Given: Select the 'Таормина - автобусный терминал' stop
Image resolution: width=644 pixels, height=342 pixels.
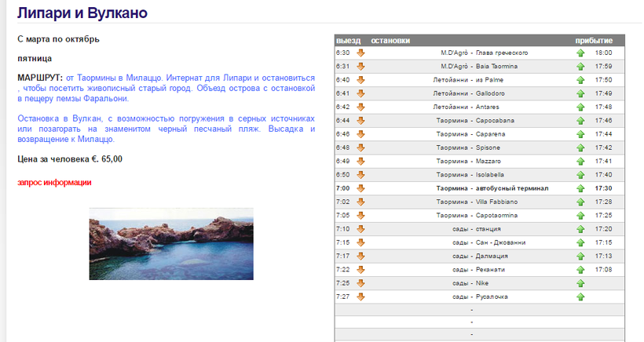Looking at the screenshot, I should (492, 188).
